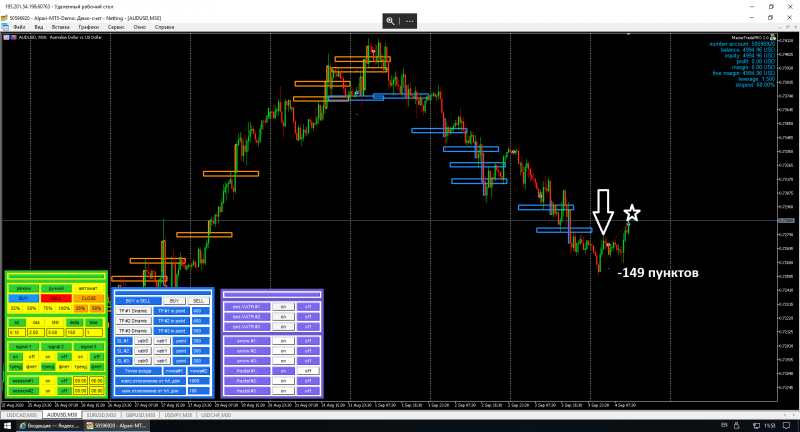Turn fractal #3 on
800x432 pixels.
click(x=283, y=391)
